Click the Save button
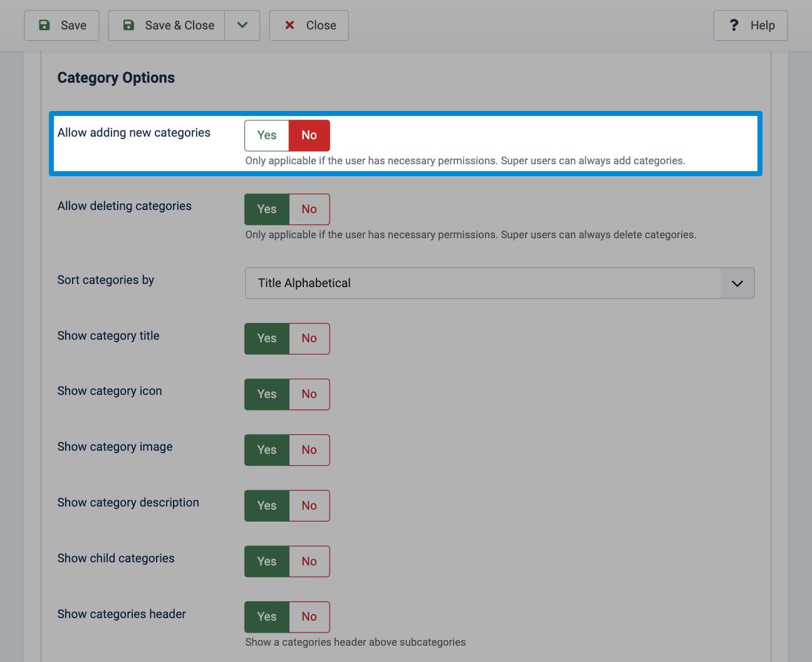This screenshot has height=662, width=812. [61, 26]
